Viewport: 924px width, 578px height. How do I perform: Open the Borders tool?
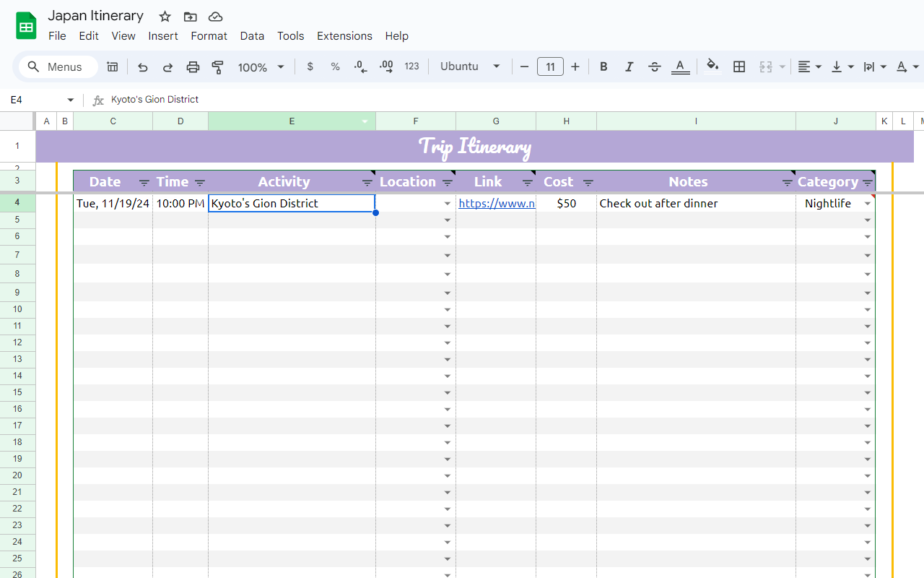738,66
